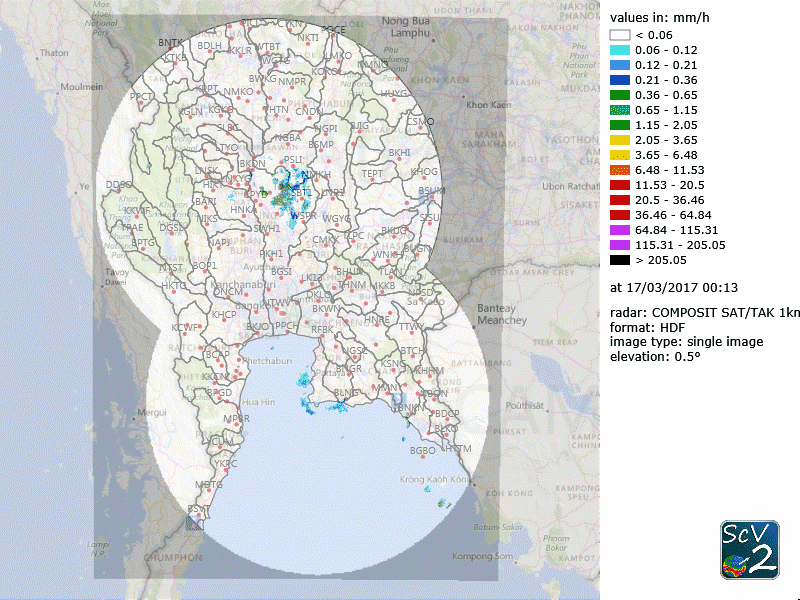
Task: Click the ScV2 logo icon
Action: [x=749, y=551]
